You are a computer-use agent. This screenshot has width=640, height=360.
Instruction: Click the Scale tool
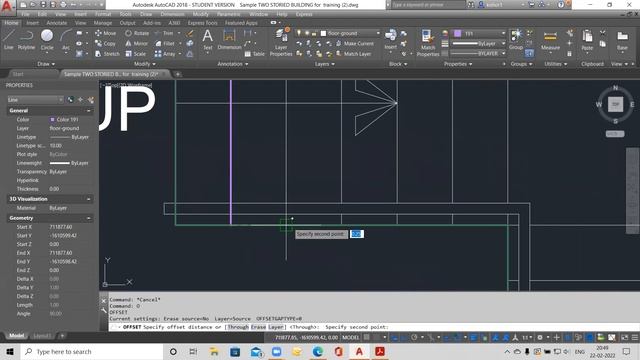[x=136, y=53]
